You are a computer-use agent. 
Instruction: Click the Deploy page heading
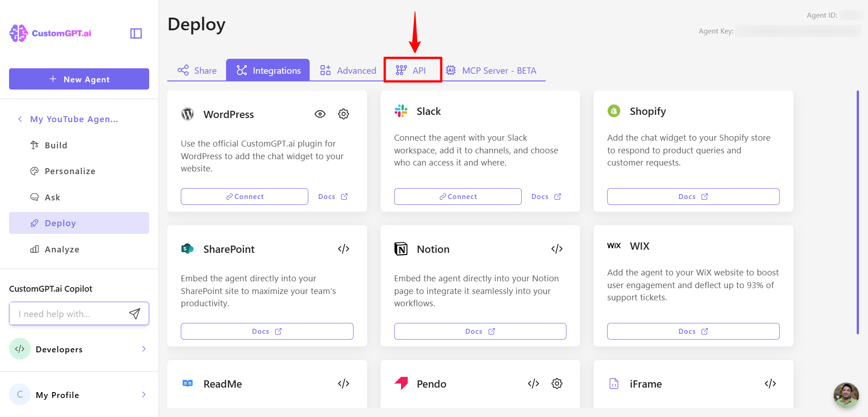click(197, 24)
